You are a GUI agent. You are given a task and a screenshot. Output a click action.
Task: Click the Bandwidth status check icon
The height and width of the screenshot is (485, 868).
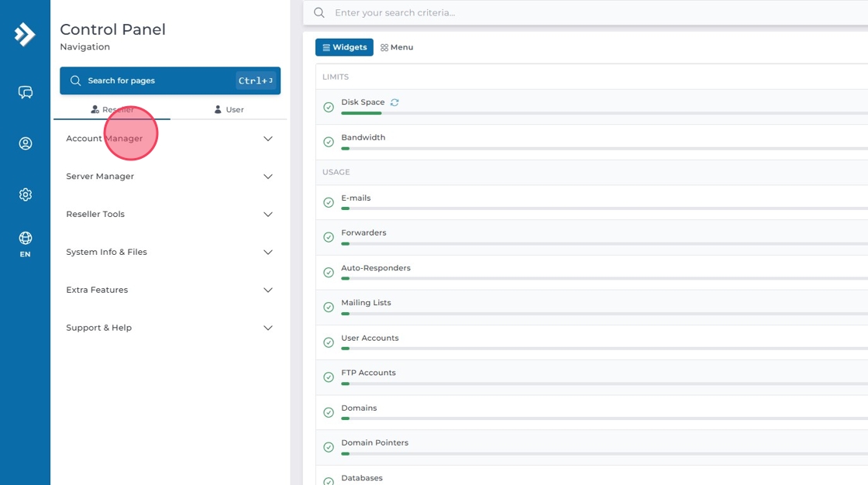pyautogui.click(x=329, y=143)
